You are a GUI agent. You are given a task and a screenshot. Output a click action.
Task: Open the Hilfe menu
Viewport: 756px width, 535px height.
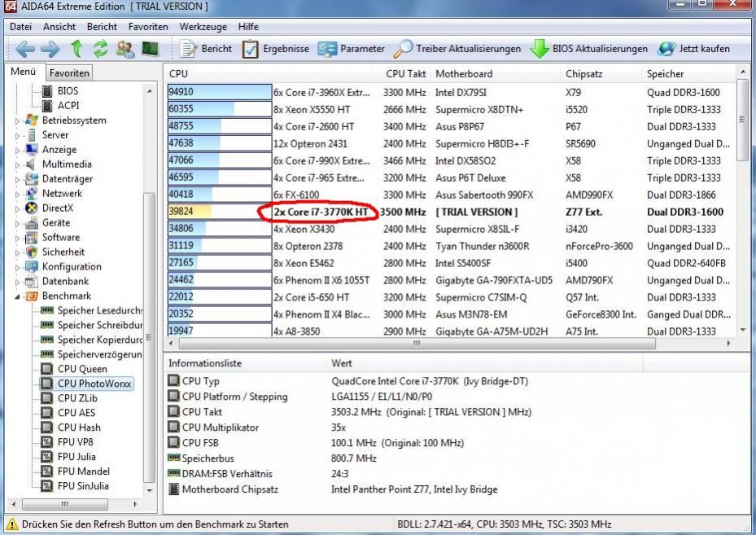[248, 27]
